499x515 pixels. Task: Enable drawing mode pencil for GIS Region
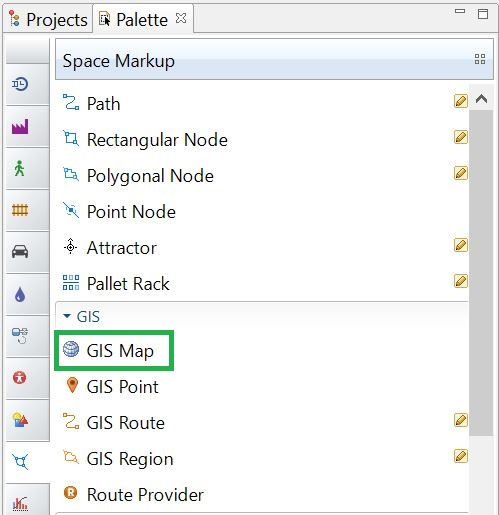pyautogui.click(x=461, y=456)
